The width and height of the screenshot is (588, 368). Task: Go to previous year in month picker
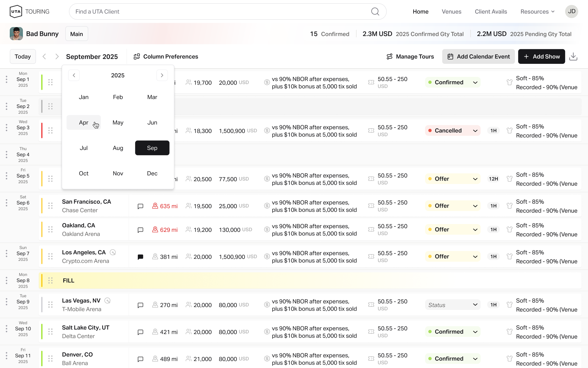coord(74,75)
